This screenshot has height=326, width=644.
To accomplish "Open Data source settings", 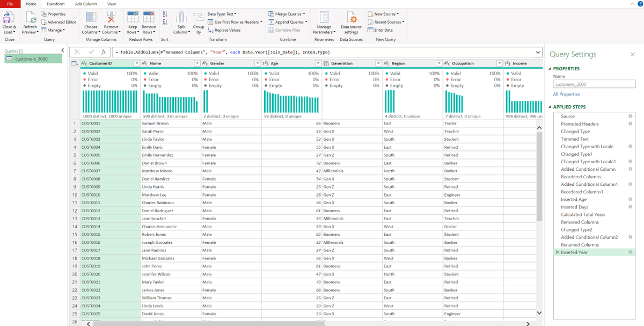I will tap(352, 18).
